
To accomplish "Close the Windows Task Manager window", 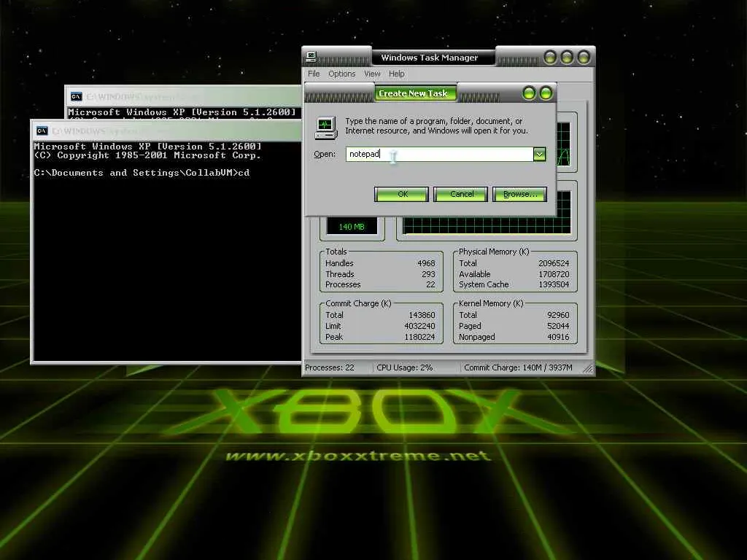I will pos(584,58).
